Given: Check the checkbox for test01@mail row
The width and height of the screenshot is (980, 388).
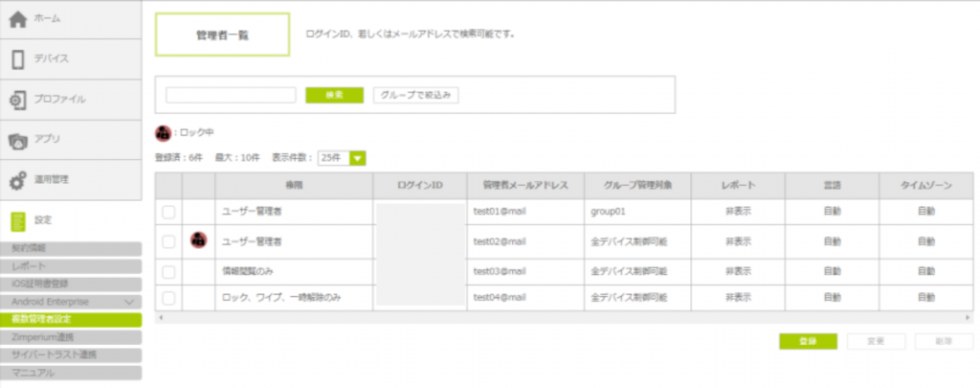Looking at the screenshot, I should click(168, 210).
